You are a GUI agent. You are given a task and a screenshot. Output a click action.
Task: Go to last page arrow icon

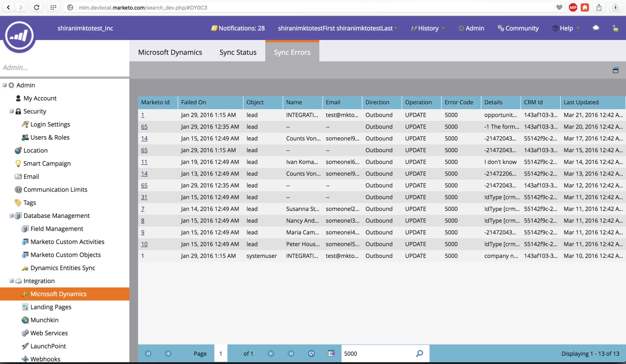[291, 353]
